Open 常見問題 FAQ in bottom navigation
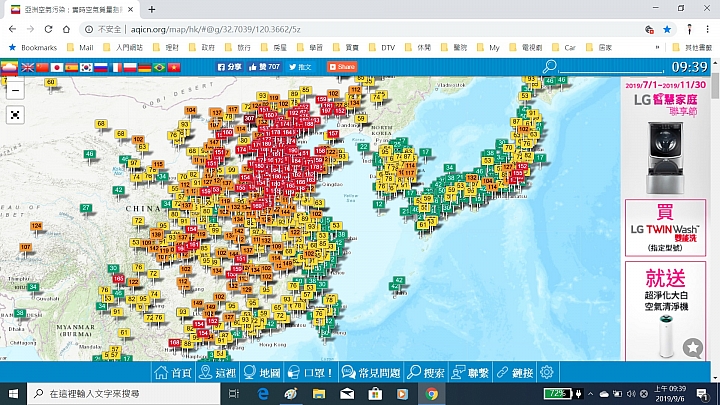 point(371,372)
